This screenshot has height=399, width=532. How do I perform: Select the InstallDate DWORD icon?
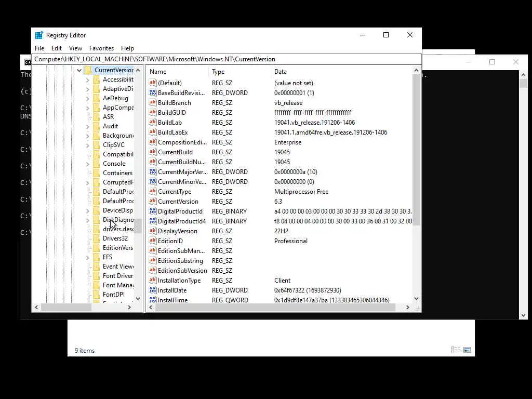(x=153, y=290)
